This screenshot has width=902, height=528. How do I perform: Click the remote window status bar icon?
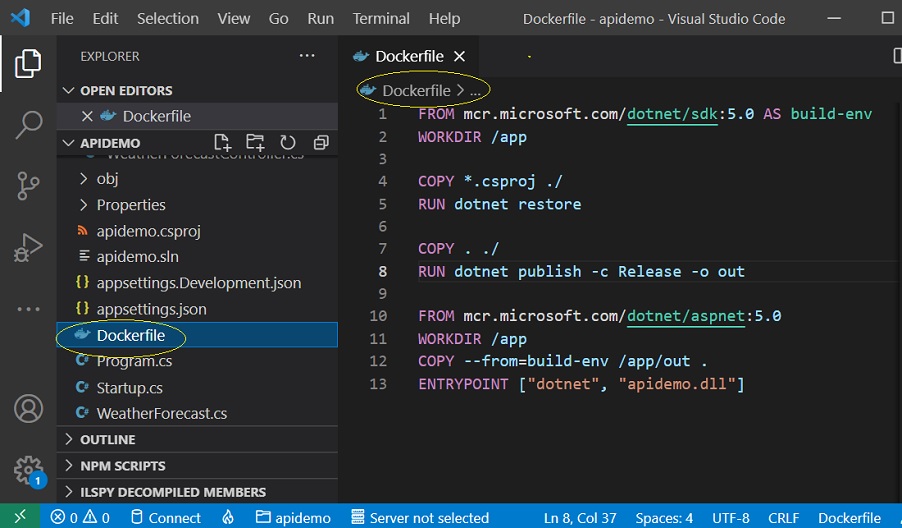(x=20, y=517)
